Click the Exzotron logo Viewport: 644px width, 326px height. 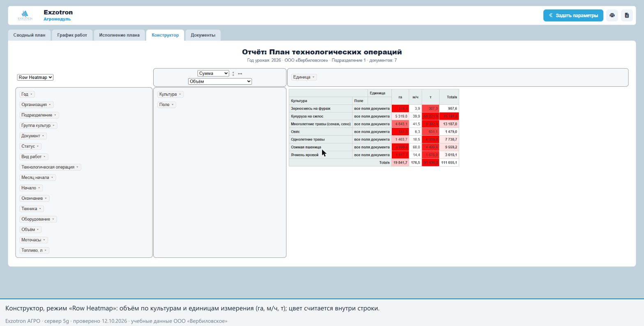(x=25, y=16)
